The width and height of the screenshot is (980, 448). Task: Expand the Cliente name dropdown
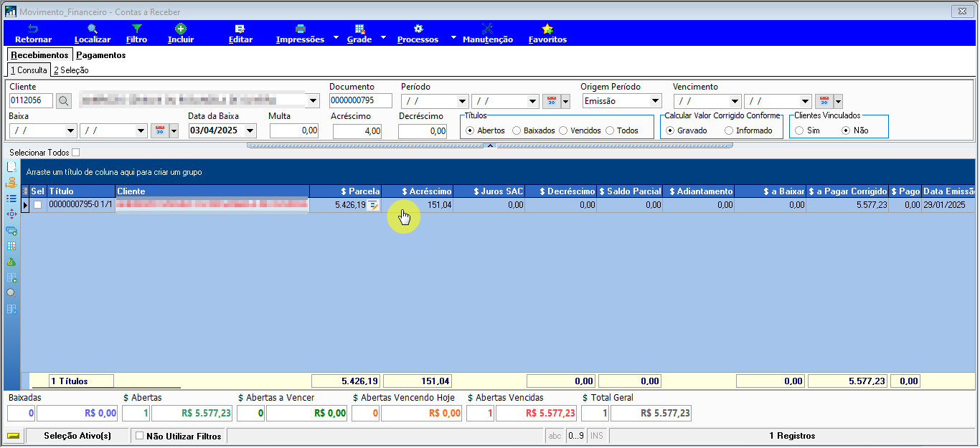[313, 101]
